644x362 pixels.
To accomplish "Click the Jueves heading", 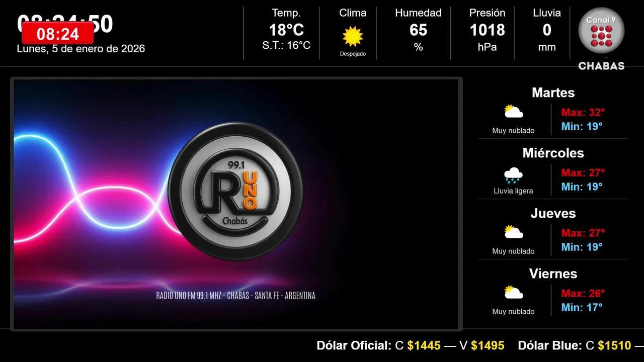I will pyautogui.click(x=553, y=213).
